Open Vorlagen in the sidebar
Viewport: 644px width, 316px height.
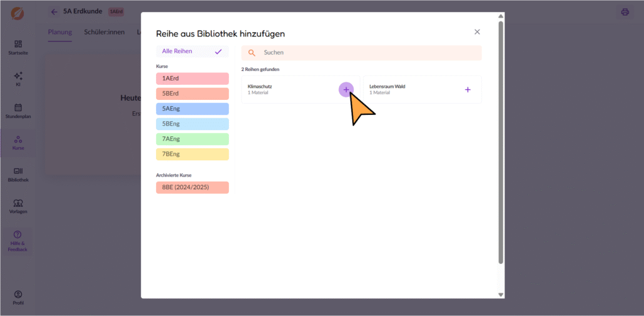coord(18,206)
